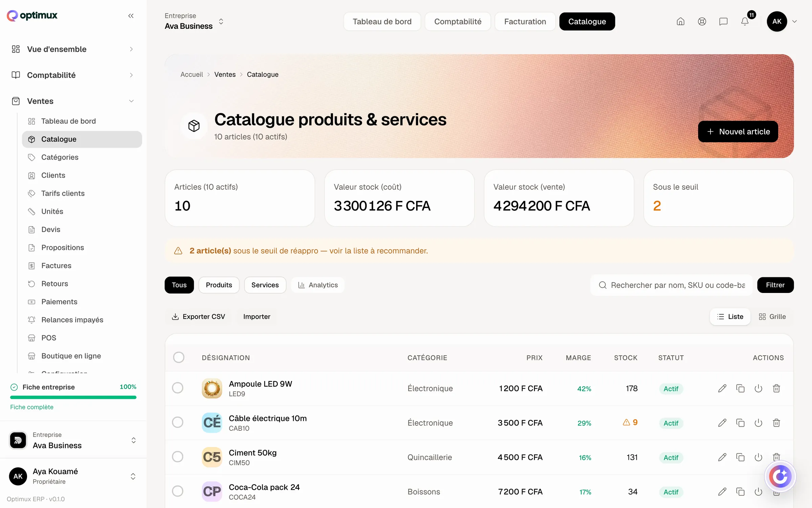Open the Tableau de bord top tab
This screenshot has width=812, height=508.
(x=382, y=21)
